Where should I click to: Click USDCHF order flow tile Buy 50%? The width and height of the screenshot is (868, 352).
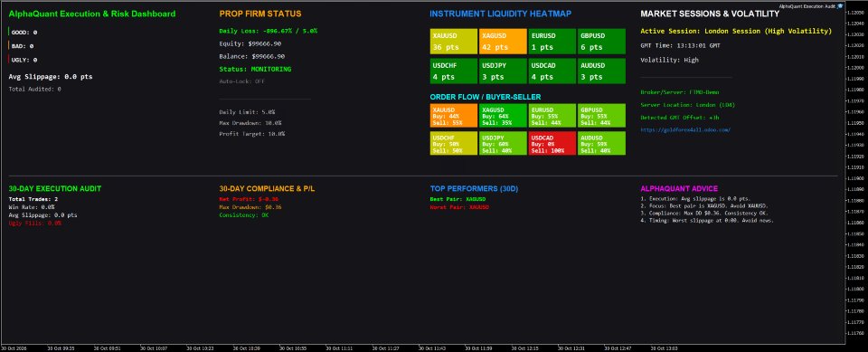[454, 143]
